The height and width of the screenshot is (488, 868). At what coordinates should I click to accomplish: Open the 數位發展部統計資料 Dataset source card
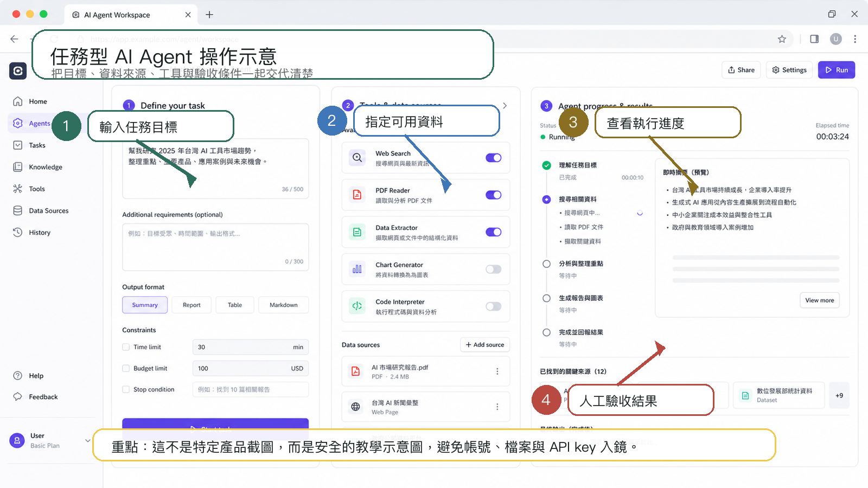(x=779, y=395)
